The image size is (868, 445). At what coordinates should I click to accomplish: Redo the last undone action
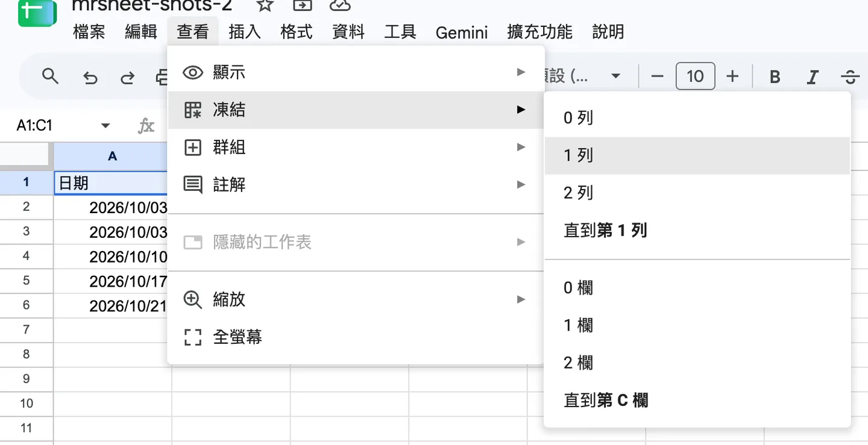click(x=127, y=77)
